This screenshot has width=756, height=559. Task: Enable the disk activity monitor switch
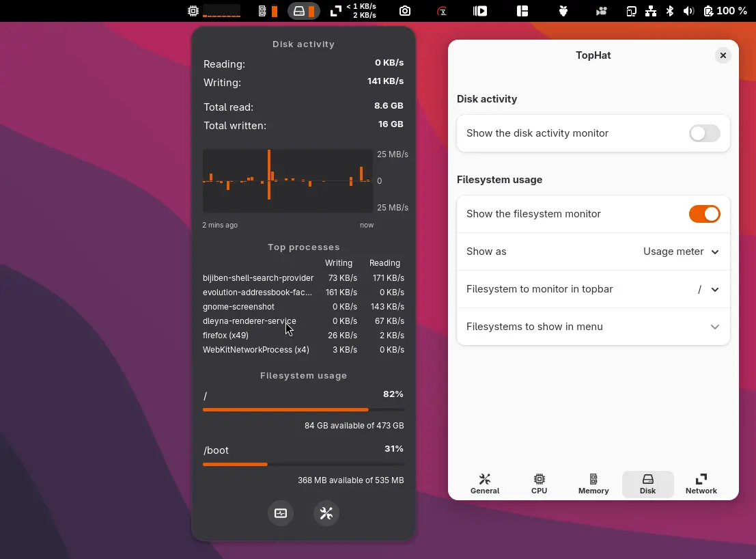pos(704,133)
